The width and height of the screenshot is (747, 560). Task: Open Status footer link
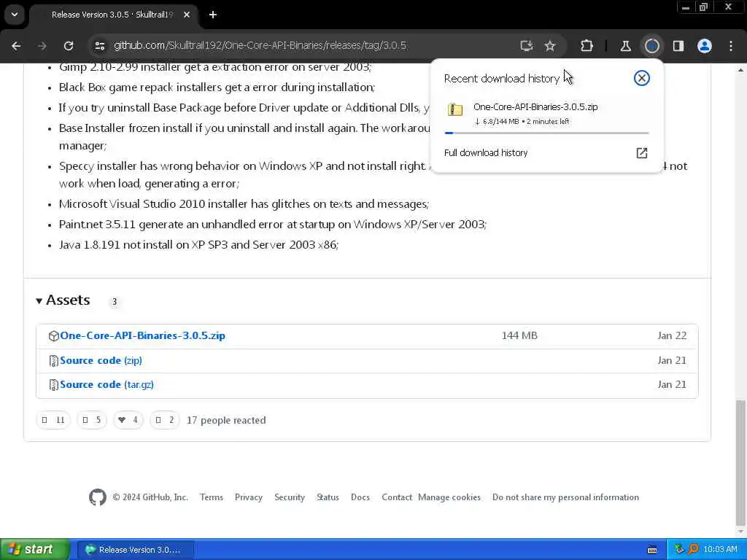pyautogui.click(x=328, y=497)
